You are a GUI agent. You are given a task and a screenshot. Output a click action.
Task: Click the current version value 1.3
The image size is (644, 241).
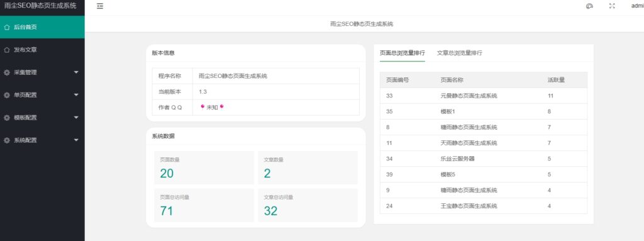[203, 92]
